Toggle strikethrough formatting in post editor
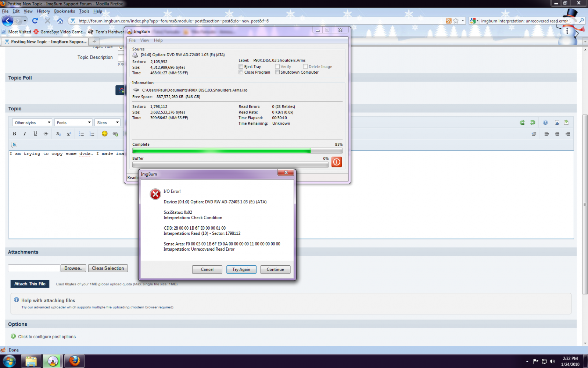 coord(46,134)
